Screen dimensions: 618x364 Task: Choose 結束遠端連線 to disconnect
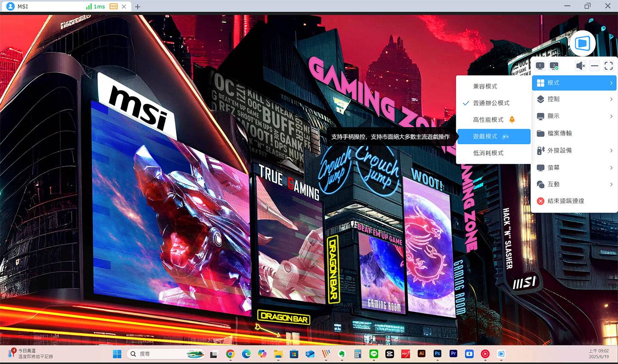tap(574, 201)
